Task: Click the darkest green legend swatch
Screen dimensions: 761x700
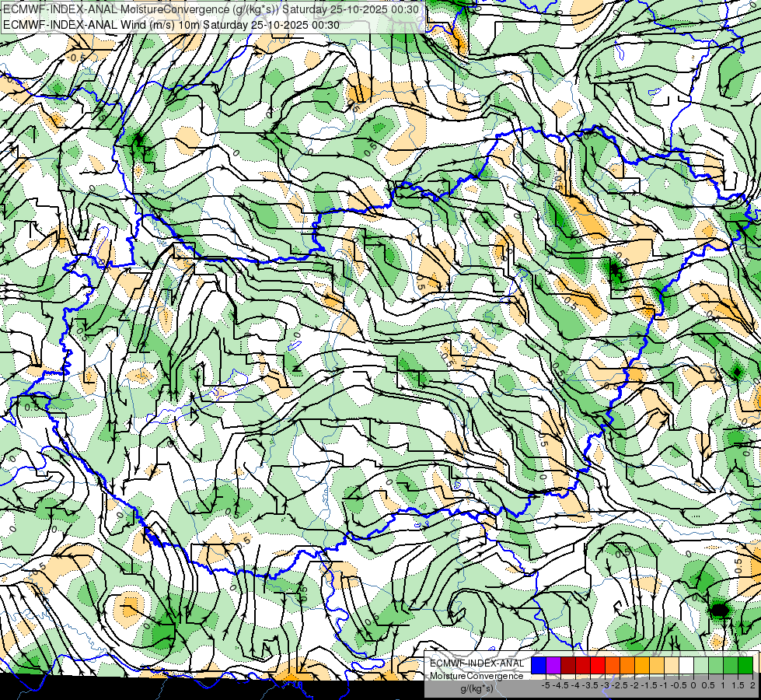Action: [x=745, y=665]
